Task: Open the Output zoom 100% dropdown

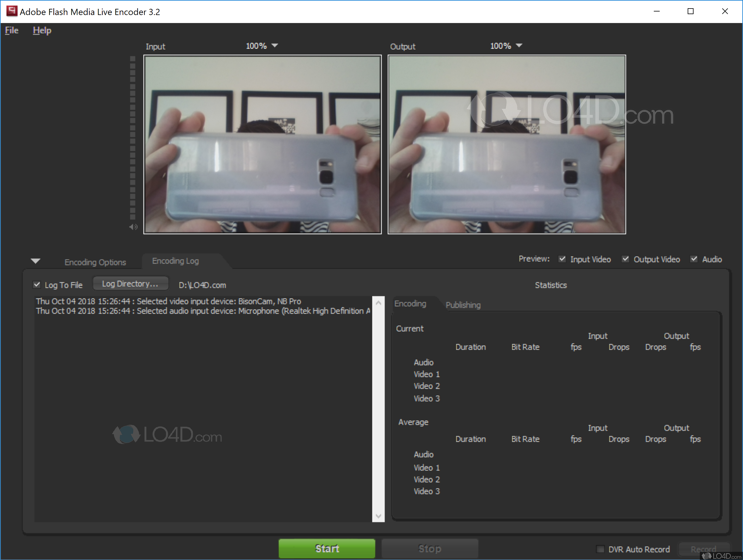Action: [x=519, y=45]
